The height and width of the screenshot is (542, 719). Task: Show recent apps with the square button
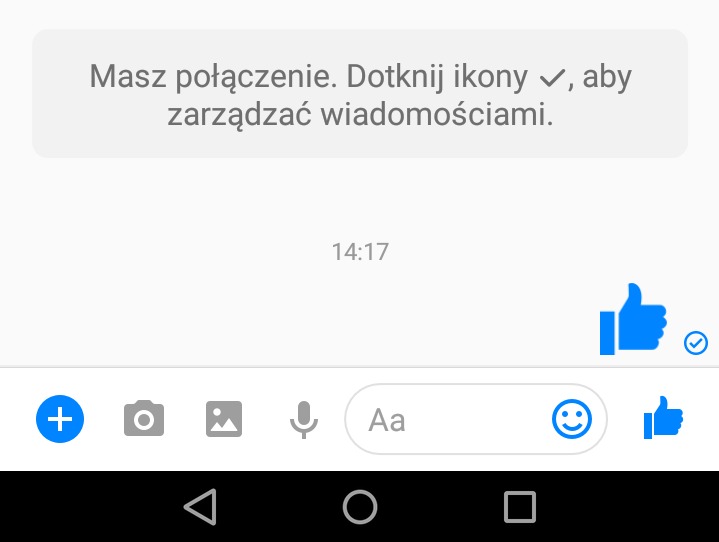(520, 507)
